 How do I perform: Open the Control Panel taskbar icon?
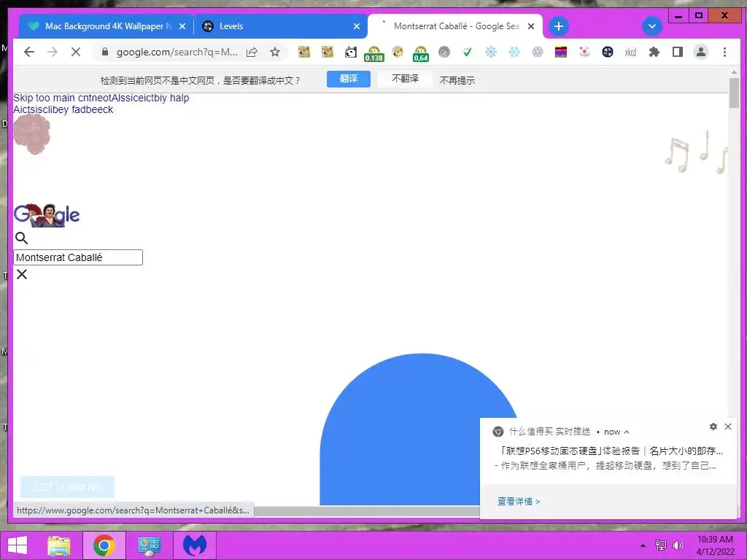149,545
